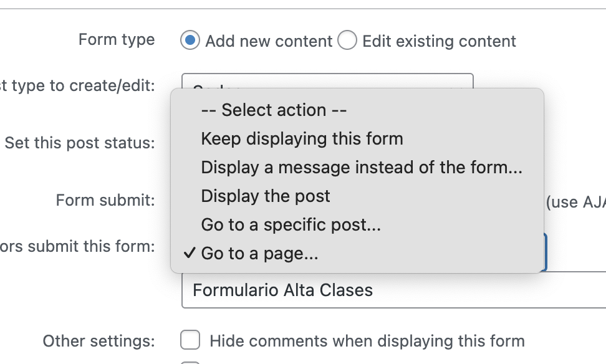Pick 'Display a message instead of the form...'
Screen dimensions: 606x364
click(362, 167)
